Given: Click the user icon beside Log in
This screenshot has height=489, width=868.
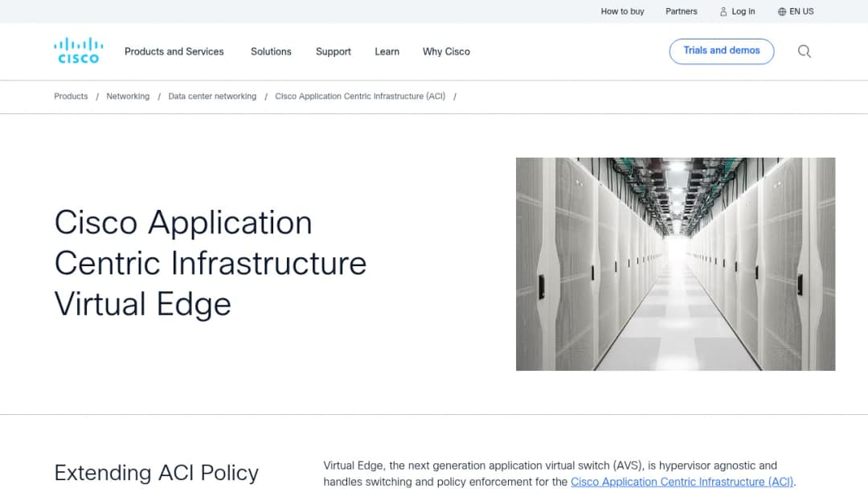Looking at the screenshot, I should coord(723,11).
